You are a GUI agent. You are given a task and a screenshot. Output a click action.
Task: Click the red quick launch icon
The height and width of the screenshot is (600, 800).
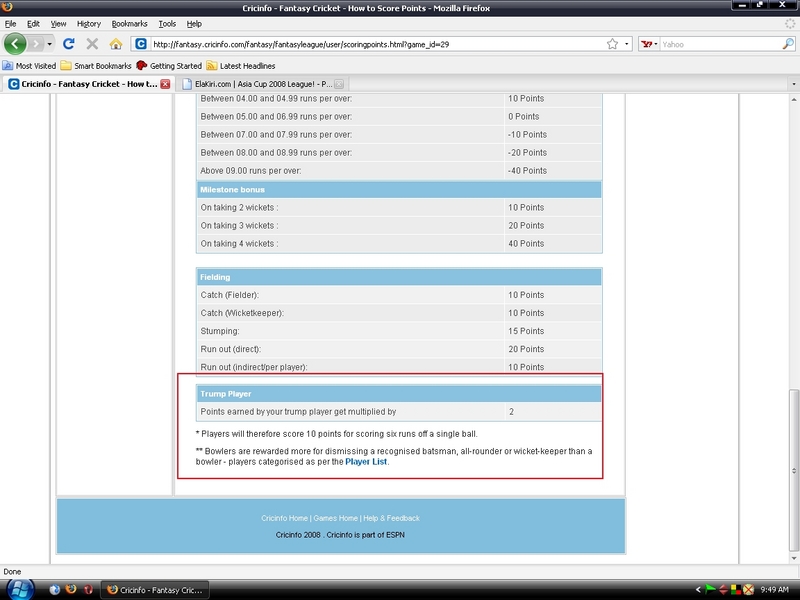pos(88,590)
